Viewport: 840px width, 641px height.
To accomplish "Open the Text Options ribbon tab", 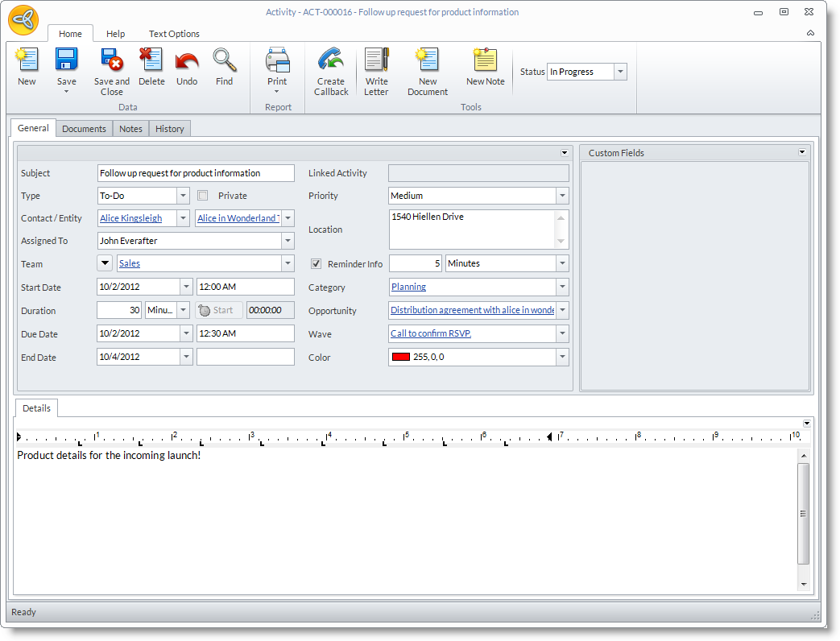I will point(174,34).
